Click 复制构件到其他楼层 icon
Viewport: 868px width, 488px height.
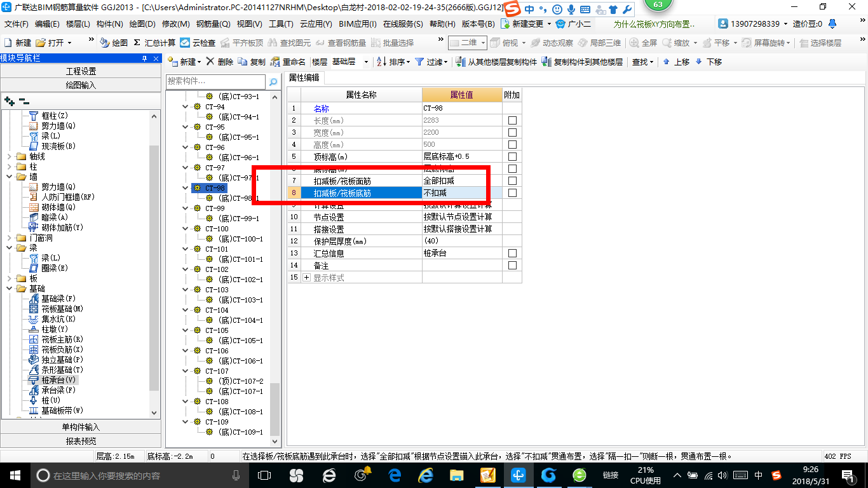click(x=546, y=62)
